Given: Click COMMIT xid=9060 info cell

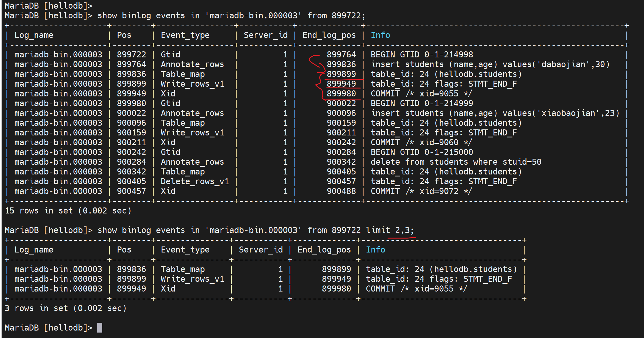Looking at the screenshot, I should tap(421, 142).
